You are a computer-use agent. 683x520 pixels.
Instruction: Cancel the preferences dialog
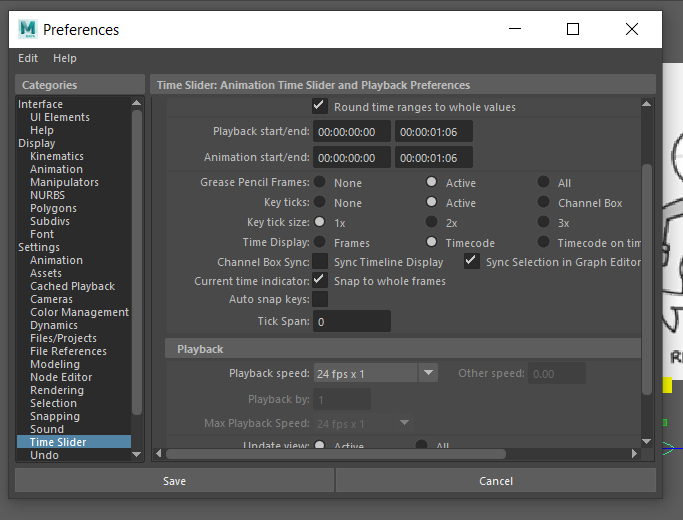point(496,481)
